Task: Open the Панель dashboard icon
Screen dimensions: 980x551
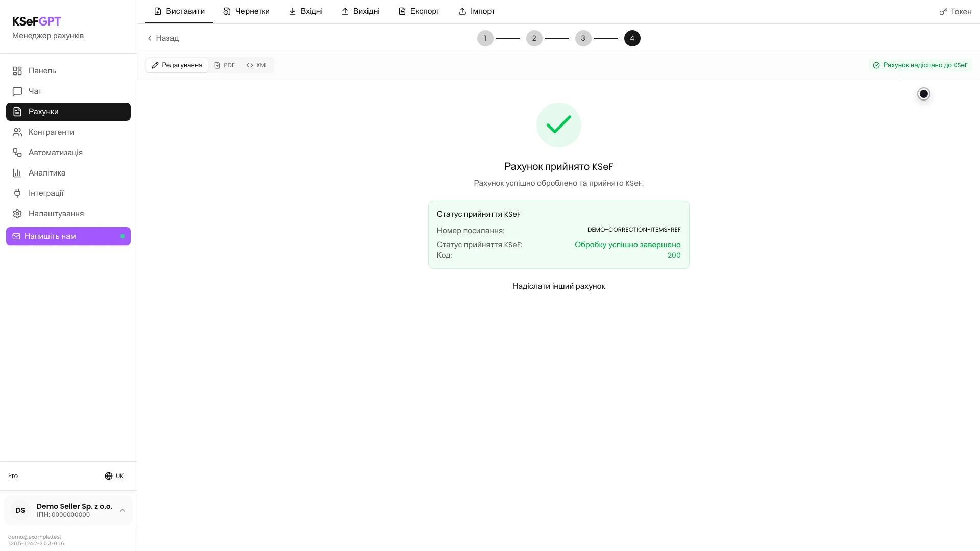Action: click(17, 71)
